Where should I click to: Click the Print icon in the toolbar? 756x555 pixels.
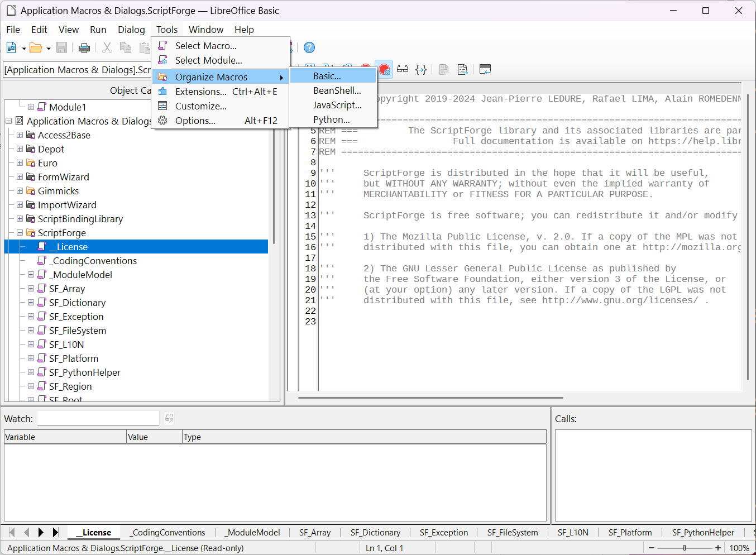click(x=84, y=48)
